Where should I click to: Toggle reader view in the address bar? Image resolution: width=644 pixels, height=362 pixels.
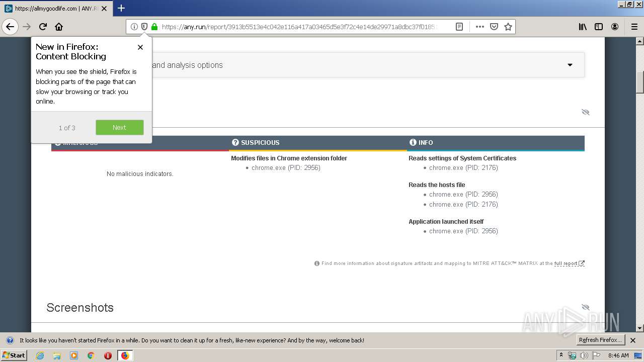pos(459,27)
